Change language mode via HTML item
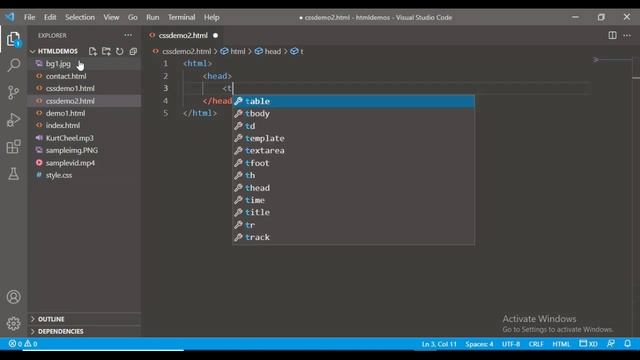Image resolution: width=640 pixels, height=360 pixels. [561, 344]
